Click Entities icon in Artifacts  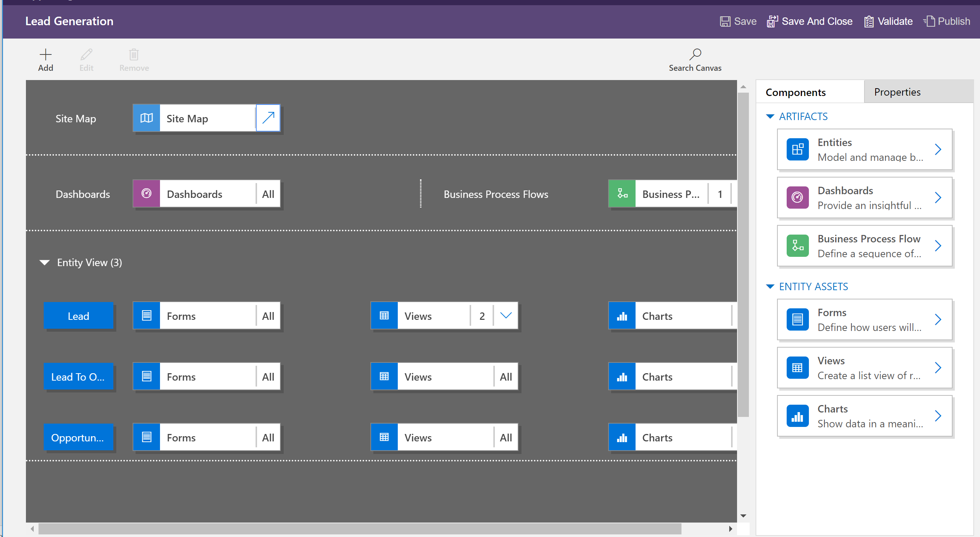pos(797,149)
